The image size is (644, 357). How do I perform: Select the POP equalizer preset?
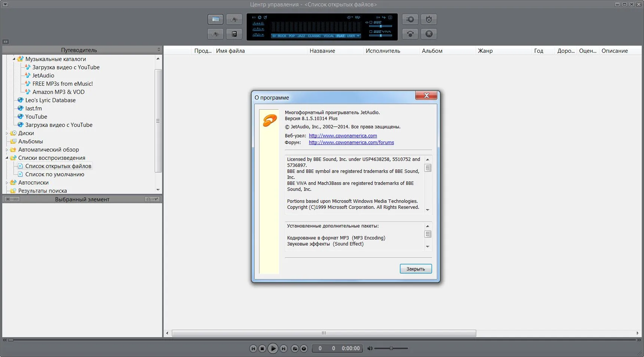tap(292, 36)
